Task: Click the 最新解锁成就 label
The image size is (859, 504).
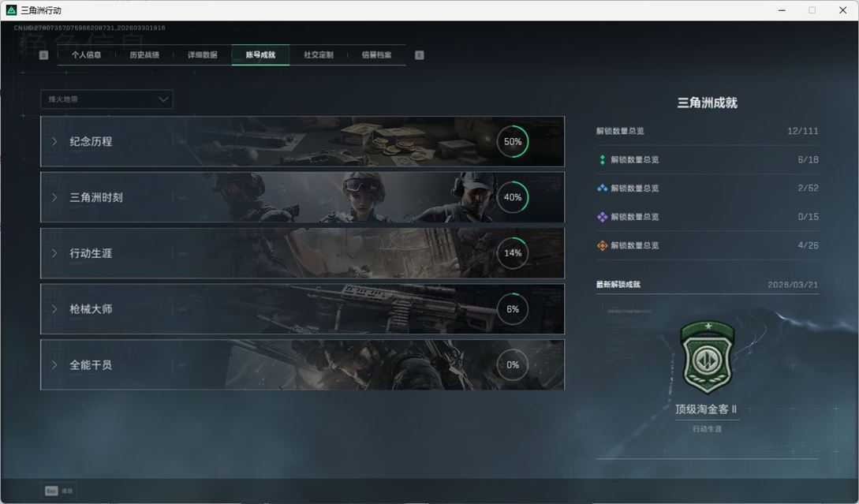Action: (618, 284)
